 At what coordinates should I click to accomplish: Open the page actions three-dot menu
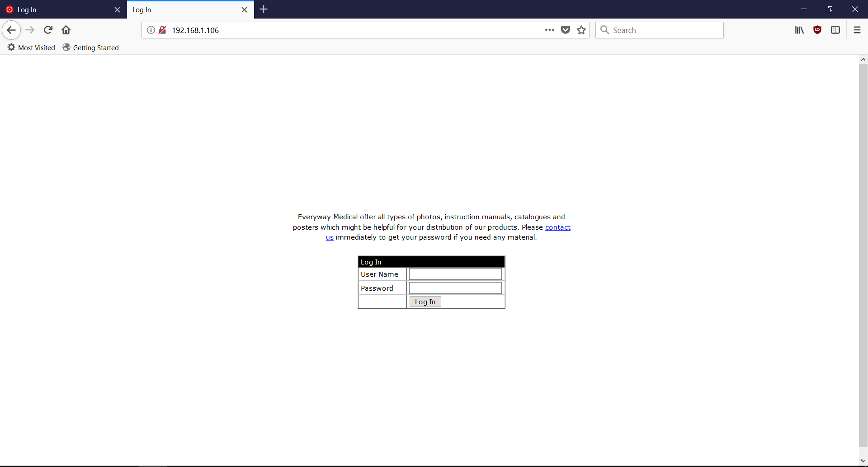tap(550, 30)
